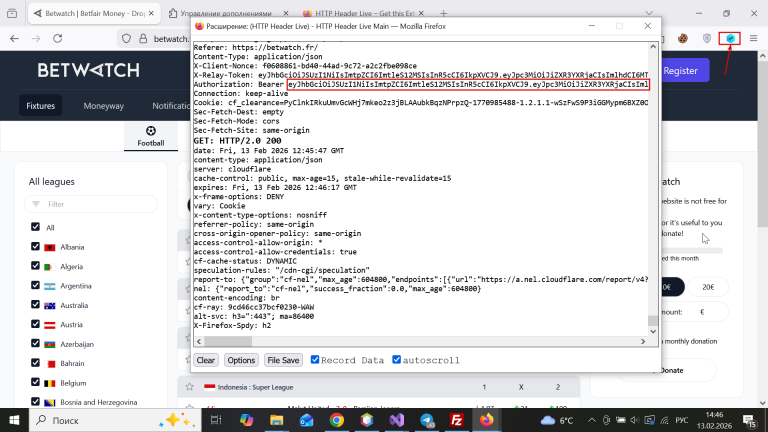This screenshot has width=768, height=432.
Task: Open Outlook from taskbar
Action: pyautogui.click(x=307, y=420)
